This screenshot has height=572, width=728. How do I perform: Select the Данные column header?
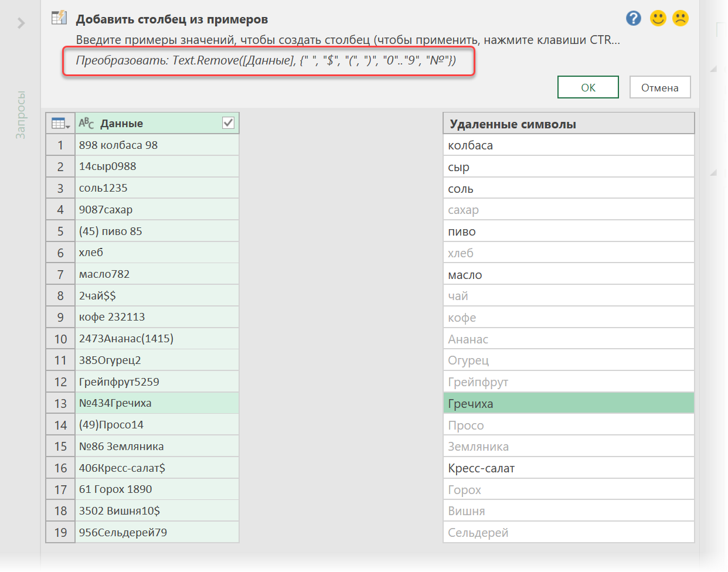point(157,123)
